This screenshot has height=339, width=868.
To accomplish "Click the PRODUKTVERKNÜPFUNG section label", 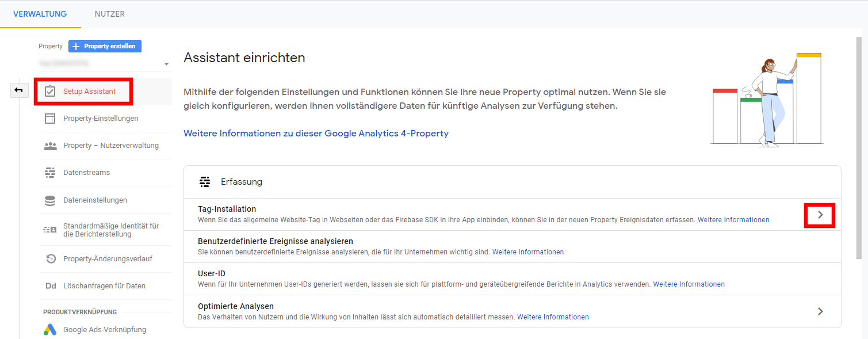I will click(x=80, y=312).
